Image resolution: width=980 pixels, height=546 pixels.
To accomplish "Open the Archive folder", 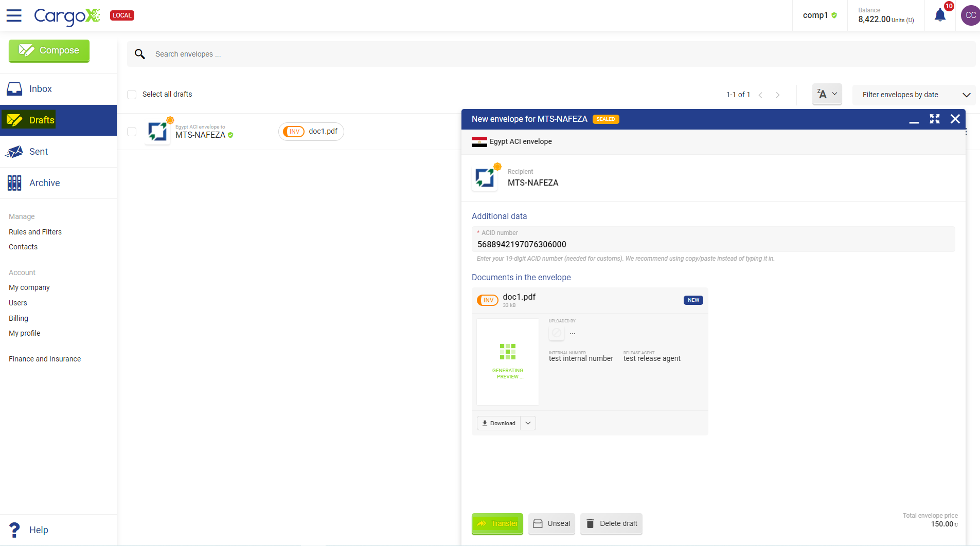I will (x=44, y=183).
